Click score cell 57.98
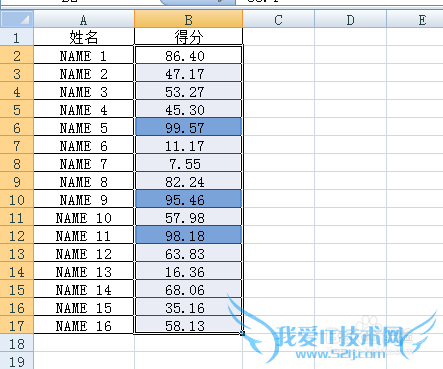This screenshot has height=369, width=443. click(188, 217)
